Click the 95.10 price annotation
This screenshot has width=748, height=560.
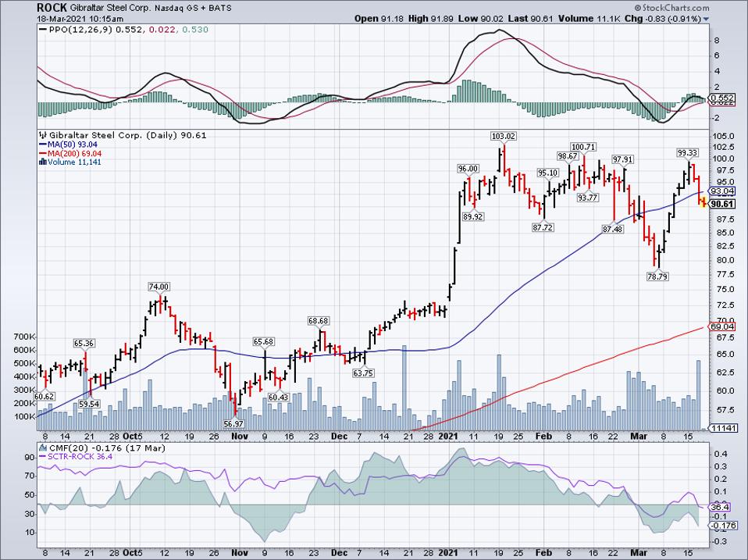[547, 173]
